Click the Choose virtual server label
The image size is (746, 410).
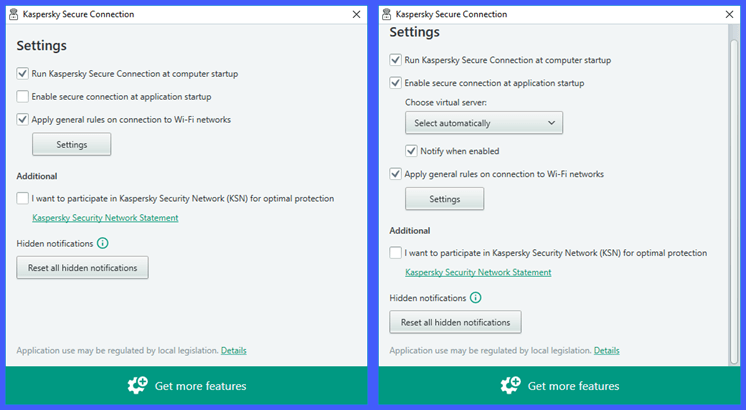(x=446, y=102)
